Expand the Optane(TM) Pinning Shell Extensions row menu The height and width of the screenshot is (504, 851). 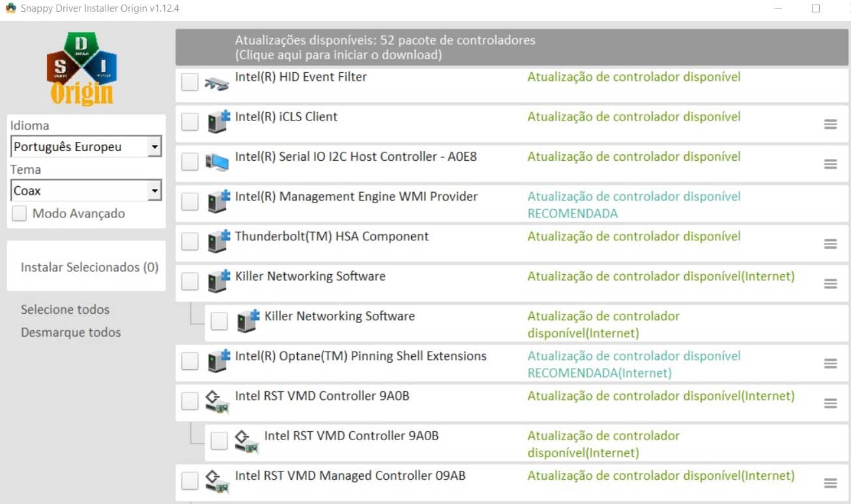click(830, 363)
